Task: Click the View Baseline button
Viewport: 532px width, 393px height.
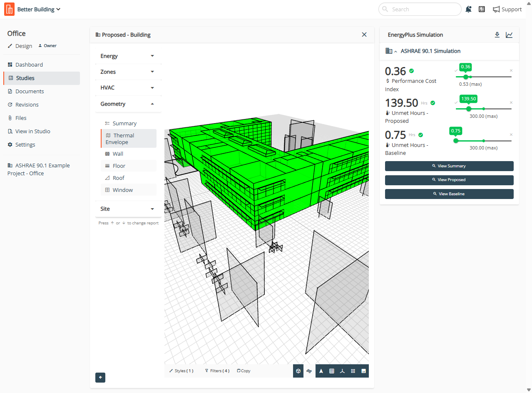Action: (x=449, y=194)
